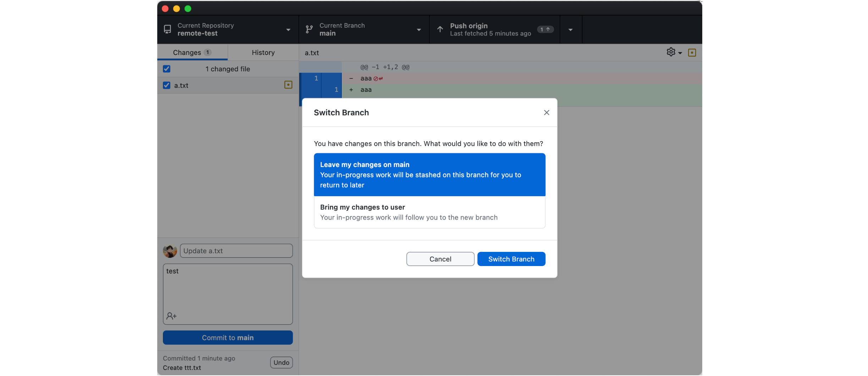Click the commit summary input field
This screenshot has height=376, width=868.
[x=236, y=251]
